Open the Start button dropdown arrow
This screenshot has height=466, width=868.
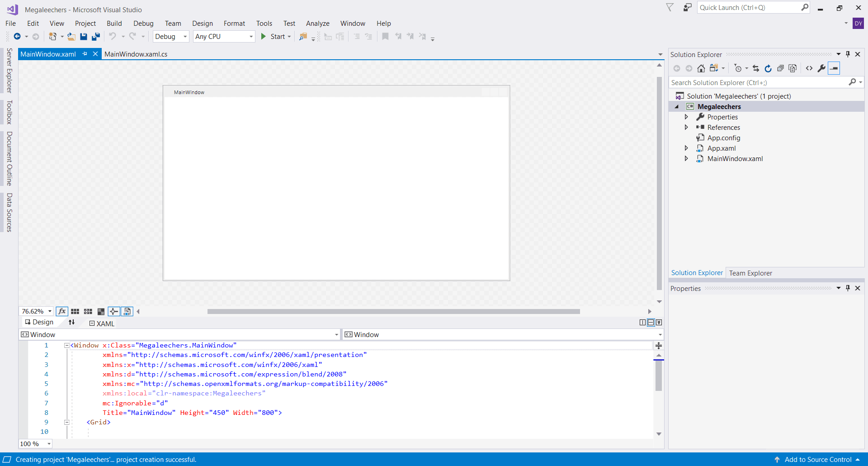pyautogui.click(x=289, y=37)
